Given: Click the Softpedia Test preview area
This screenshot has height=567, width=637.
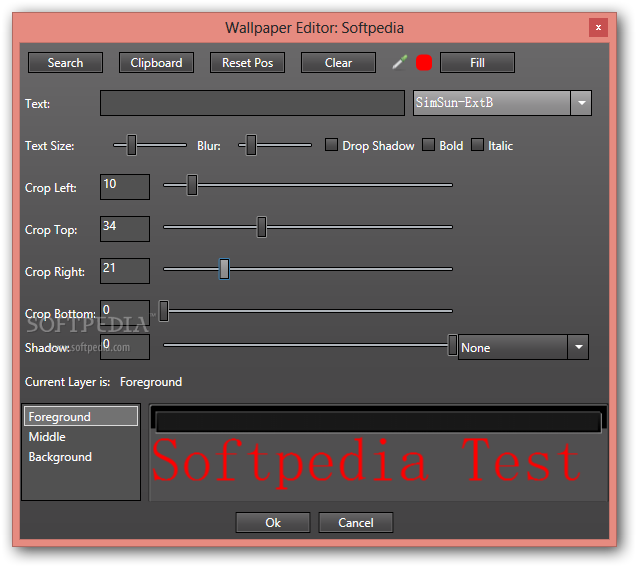Looking at the screenshot, I should (x=378, y=453).
